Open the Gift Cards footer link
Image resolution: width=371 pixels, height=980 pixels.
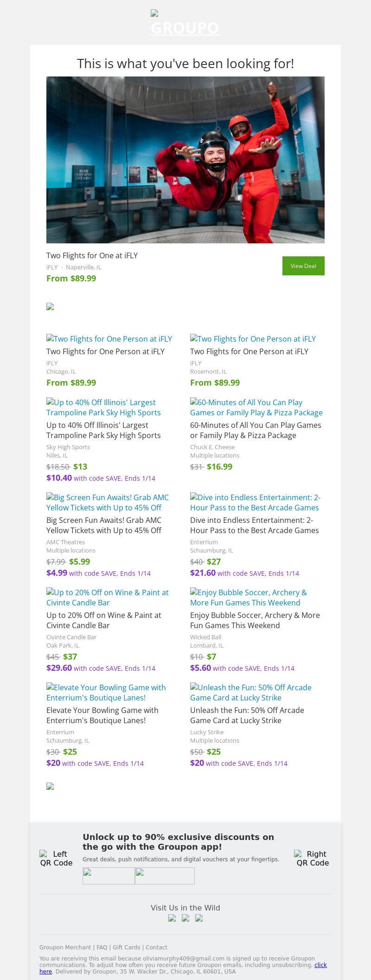pyautogui.click(x=127, y=948)
